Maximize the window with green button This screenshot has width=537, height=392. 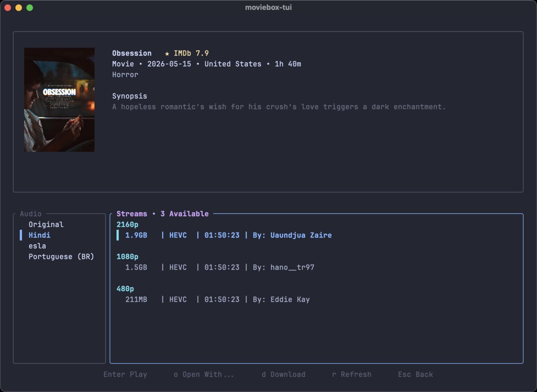(x=30, y=8)
